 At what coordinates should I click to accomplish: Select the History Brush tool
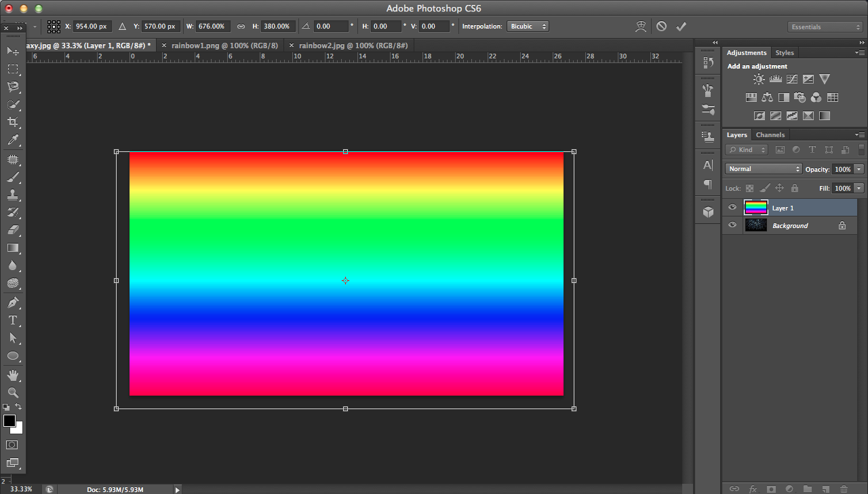point(13,212)
